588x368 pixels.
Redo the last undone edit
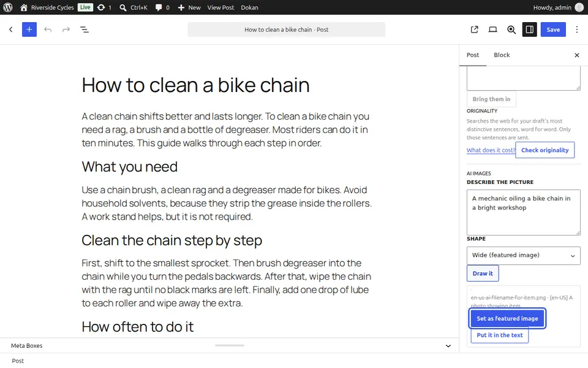pyautogui.click(x=66, y=29)
